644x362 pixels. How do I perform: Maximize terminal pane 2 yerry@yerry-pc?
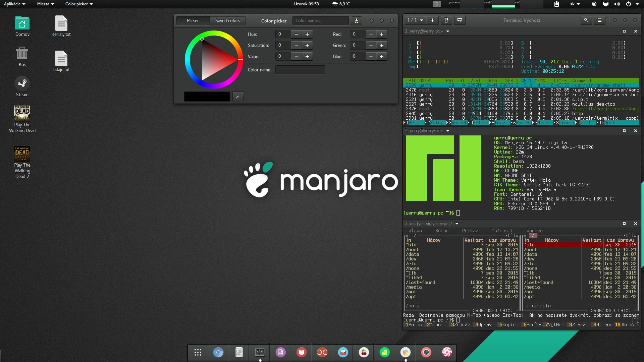[x=624, y=131]
